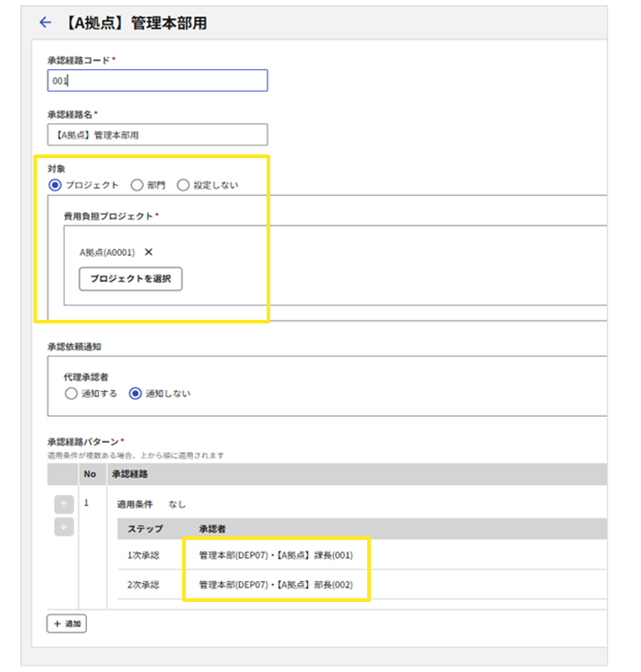Choose 通知しない for 代理承認者

(136, 393)
